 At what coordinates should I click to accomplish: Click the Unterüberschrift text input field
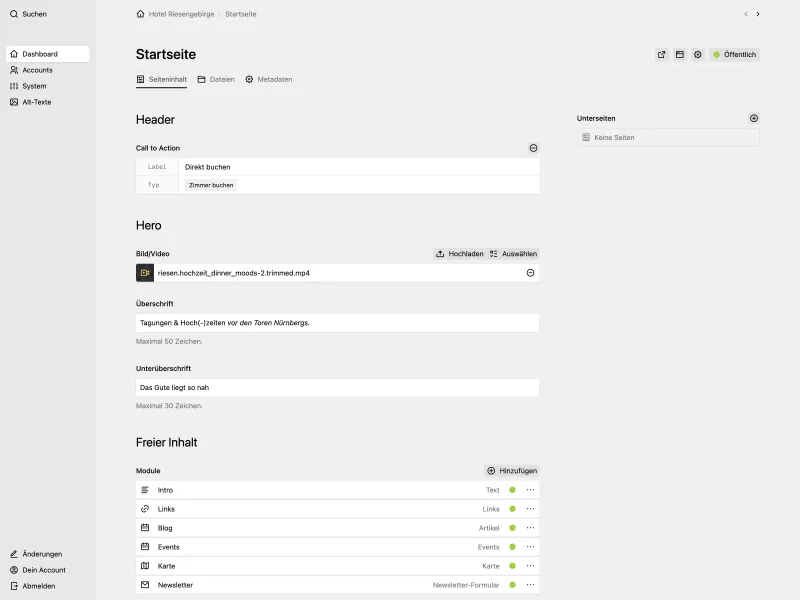click(x=337, y=387)
